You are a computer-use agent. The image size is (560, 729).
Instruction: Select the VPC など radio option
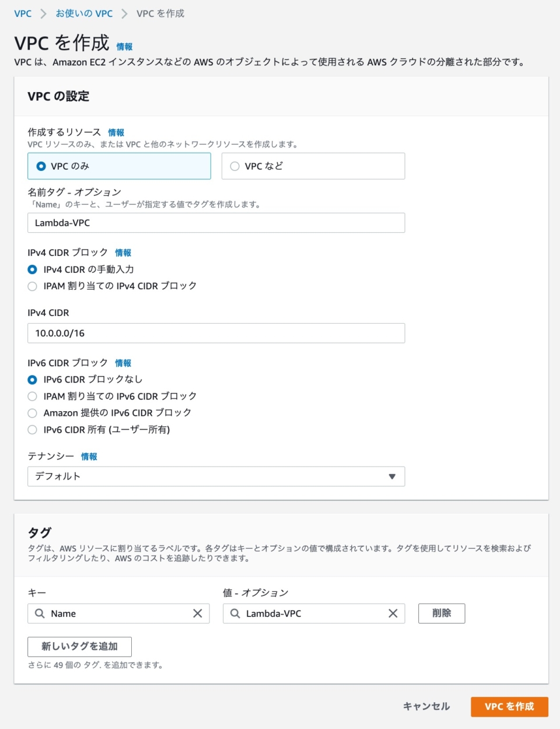235,166
